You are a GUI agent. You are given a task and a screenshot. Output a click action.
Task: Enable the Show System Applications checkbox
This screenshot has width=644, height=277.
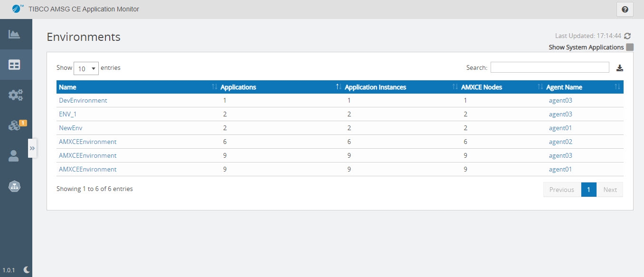coord(630,47)
